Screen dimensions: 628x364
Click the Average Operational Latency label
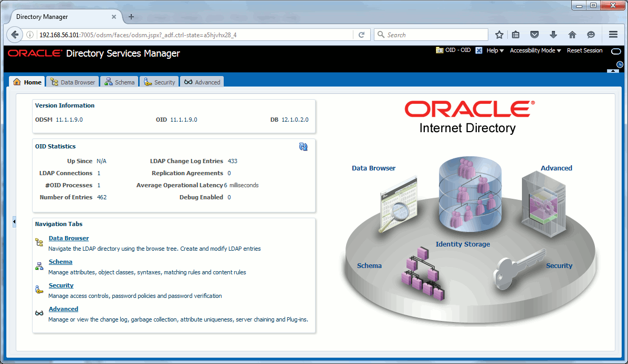180,185
